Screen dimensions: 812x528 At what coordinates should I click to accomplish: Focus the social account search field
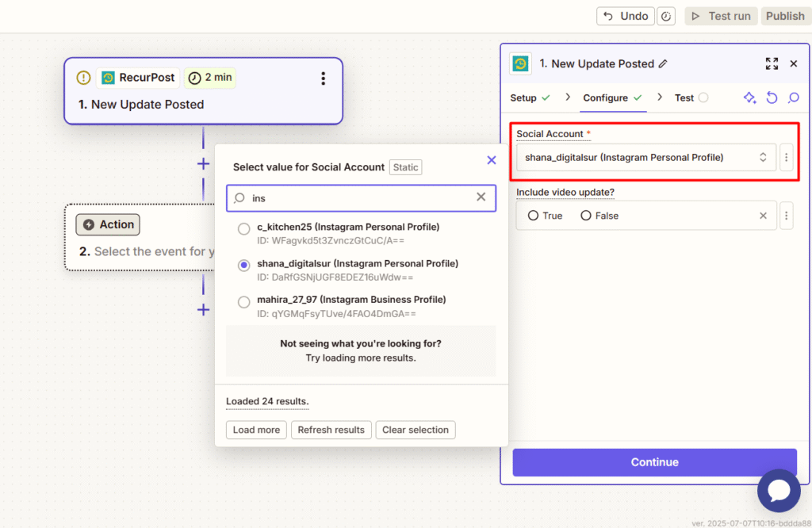(x=361, y=197)
